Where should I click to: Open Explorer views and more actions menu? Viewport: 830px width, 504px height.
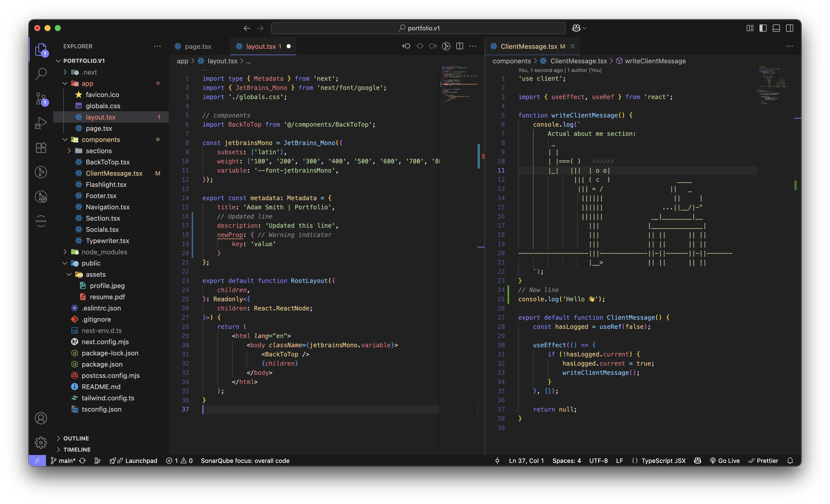point(157,46)
